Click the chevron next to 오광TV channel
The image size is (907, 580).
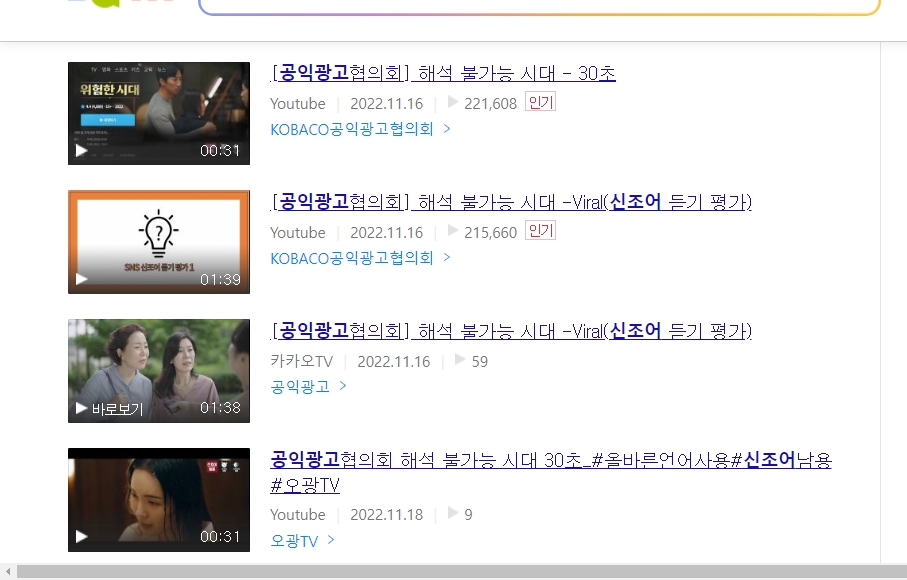331,540
